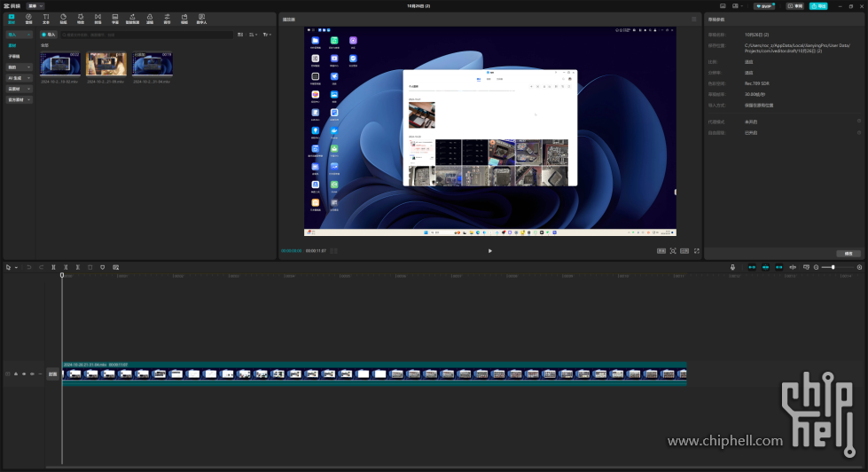868x472 pixels.
Task: Open the Templates (模板) tab
Action: click(184, 19)
